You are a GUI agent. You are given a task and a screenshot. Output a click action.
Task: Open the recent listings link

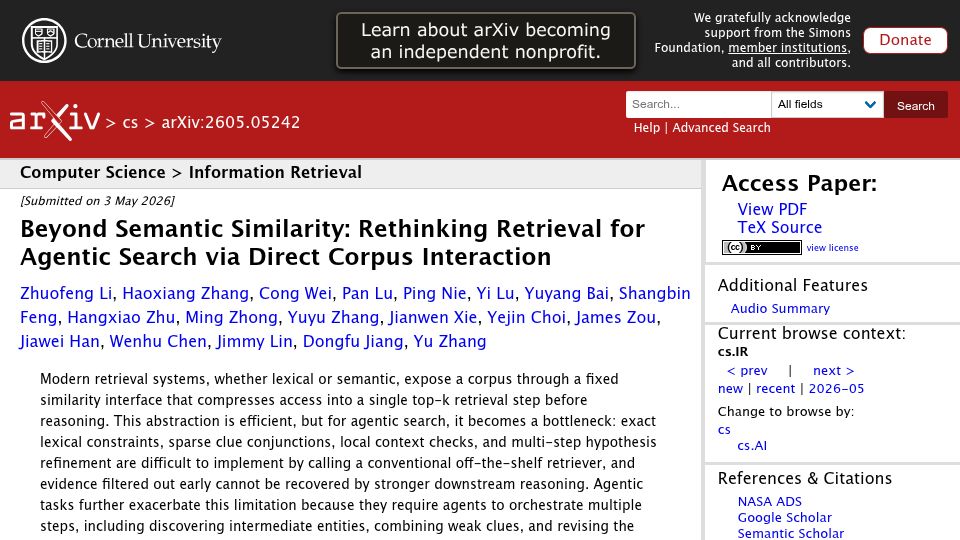pyautogui.click(x=775, y=389)
